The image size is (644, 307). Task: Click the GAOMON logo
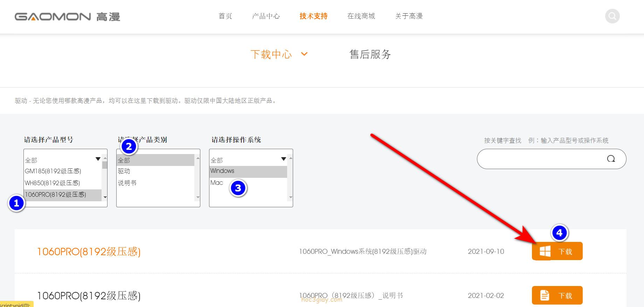click(67, 16)
